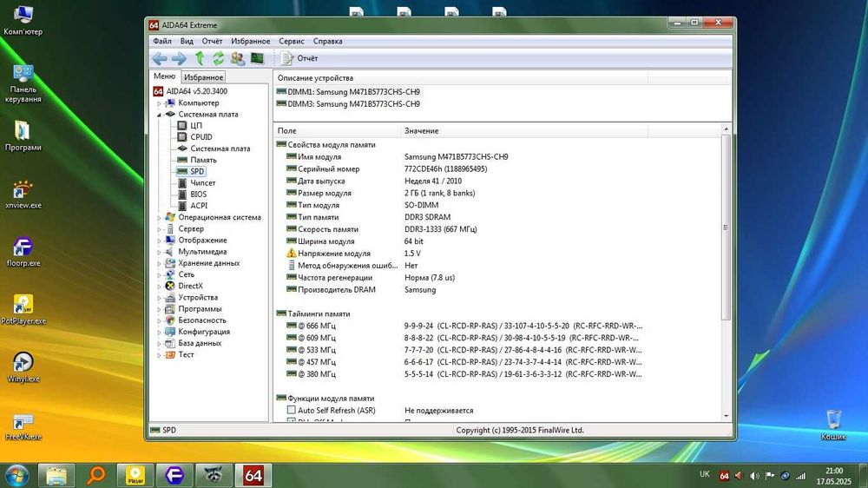This screenshot has height=488, width=868.
Task: Open the Файл menu
Action: [x=162, y=41]
